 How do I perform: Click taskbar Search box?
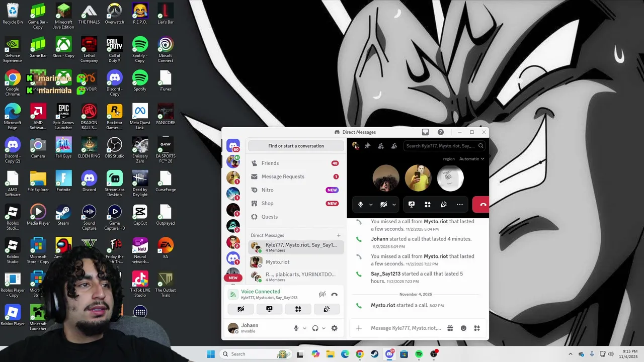click(x=257, y=354)
